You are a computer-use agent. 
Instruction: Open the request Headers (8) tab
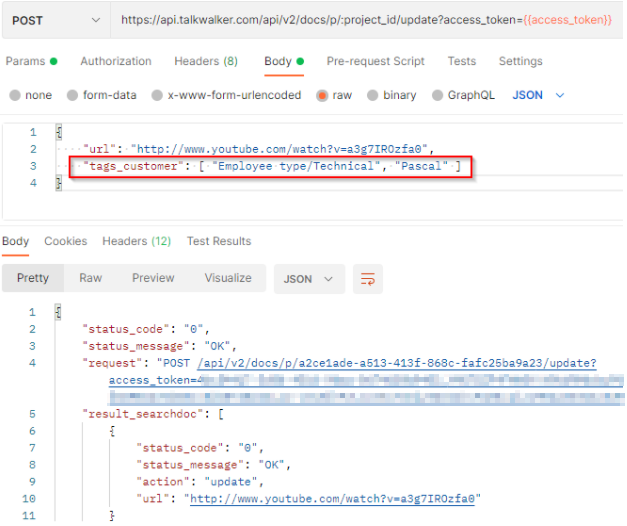[206, 61]
